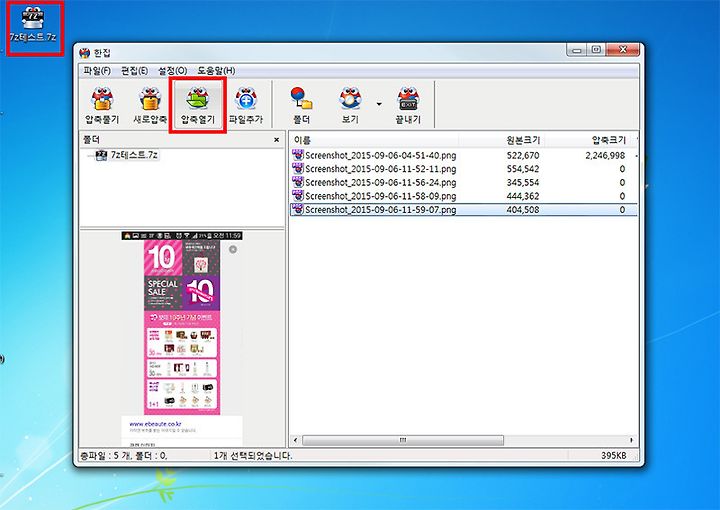Sort by the 원본크기 column header
Screen dimensions: 720x510
[501, 140]
